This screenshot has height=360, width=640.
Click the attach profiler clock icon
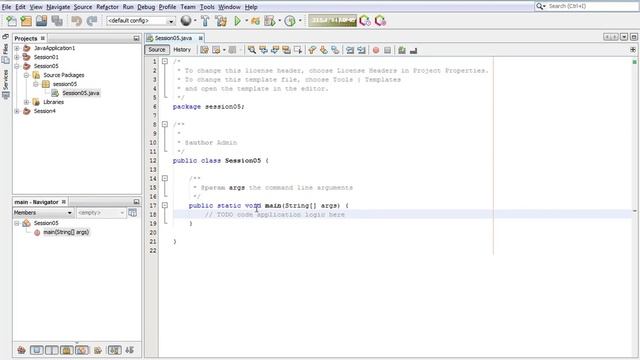pyautogui.click(x=290, y=21)
